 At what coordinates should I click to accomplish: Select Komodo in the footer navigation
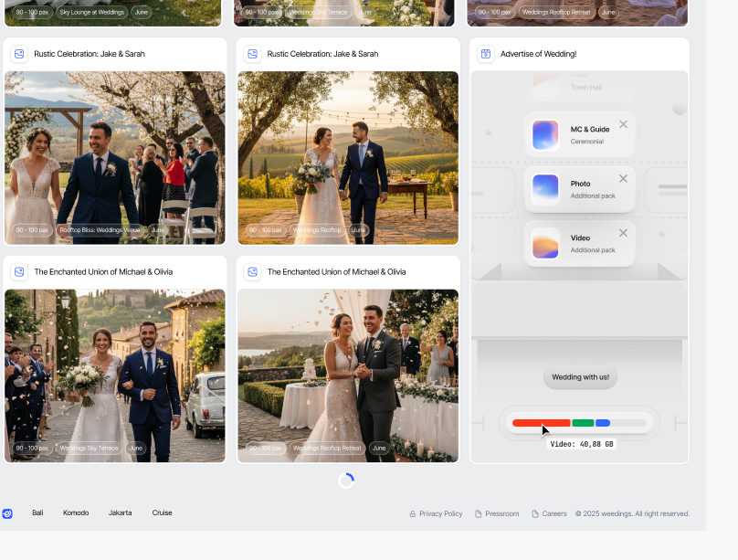click(76, 512)
